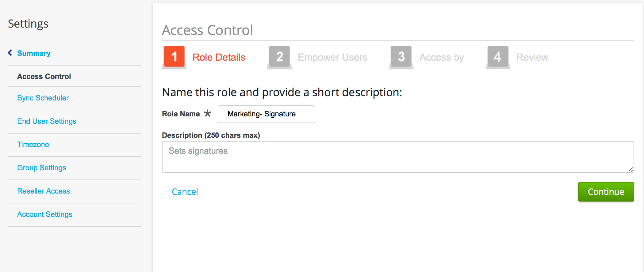The image size is (644, 272).
Task: Click the step 3 number badge
Action: pos(401,57)
